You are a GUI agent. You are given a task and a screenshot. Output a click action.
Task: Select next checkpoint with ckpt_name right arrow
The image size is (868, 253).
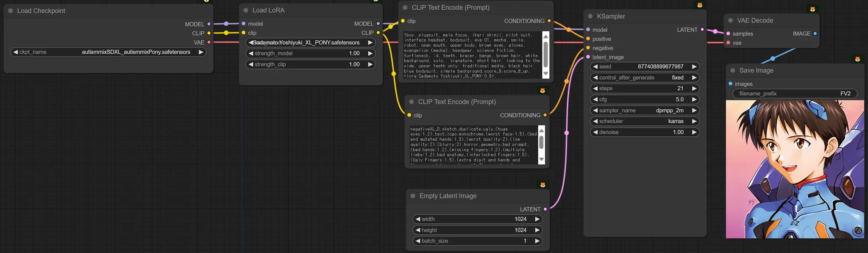click(201, 52)
